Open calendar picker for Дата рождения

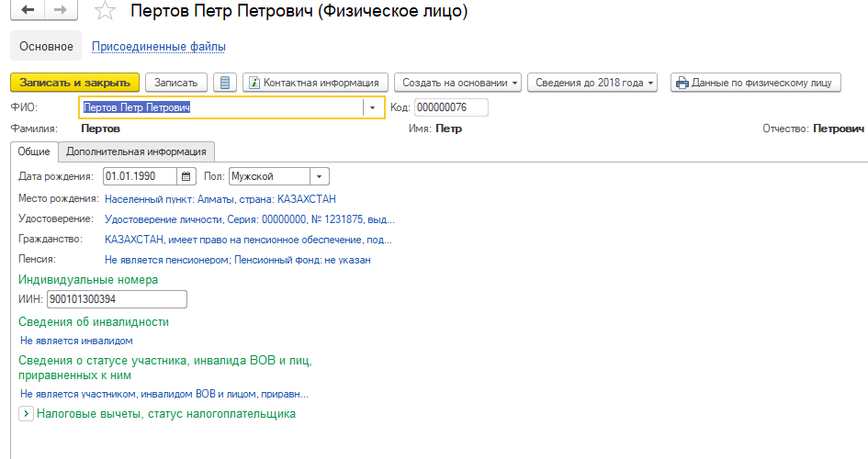pos(186,176)
